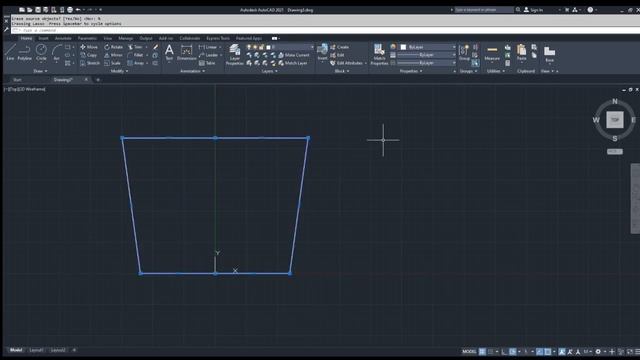
Task: Click the new drawing tab plus button
Action: pyautogui.click(x=98, y=80)
